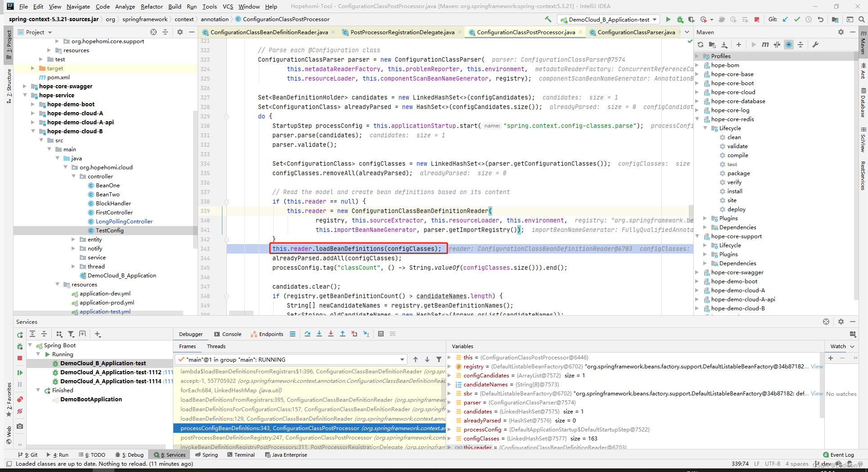The image size is (868, 472).
Task: Run DemoCloud_B_Application-test with green play icon
Action: pyautogui.click(x=668, y=19)
